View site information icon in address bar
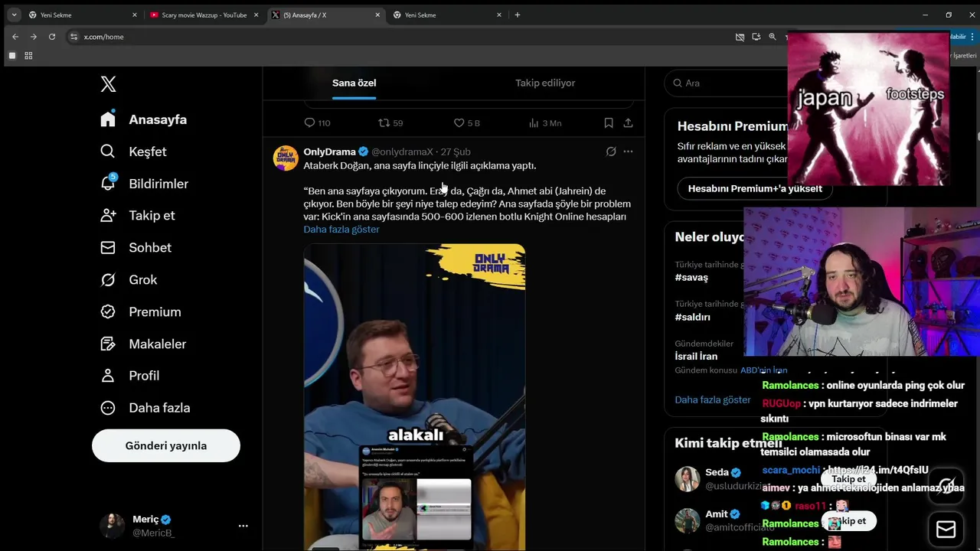 (x=73, y=37)
